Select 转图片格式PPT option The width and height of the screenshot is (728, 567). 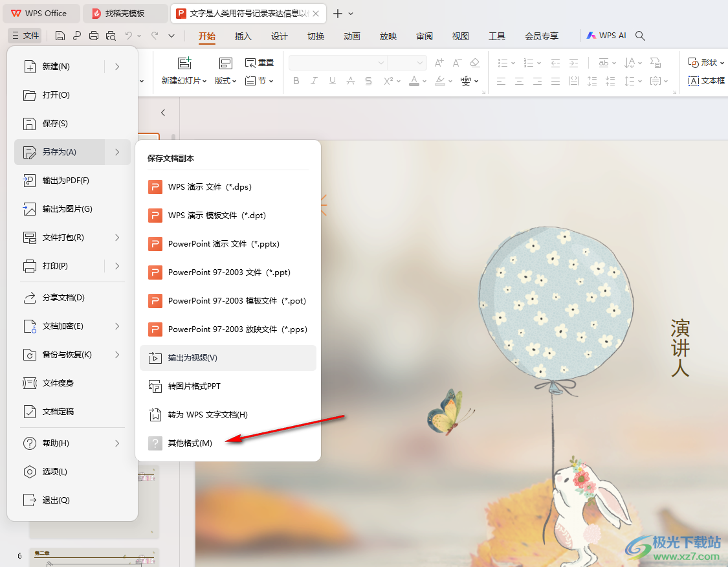pos(228,386)
